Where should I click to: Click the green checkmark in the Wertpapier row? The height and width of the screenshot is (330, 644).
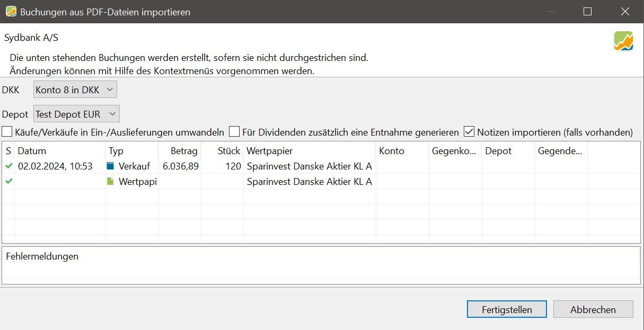pos(8,182)
